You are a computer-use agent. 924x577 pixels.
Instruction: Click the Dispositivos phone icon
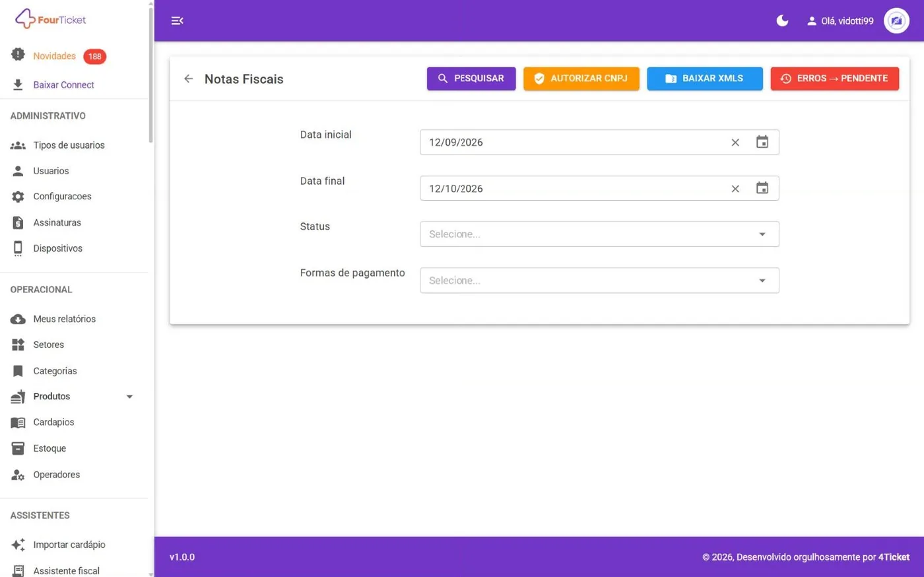point(18,248)
